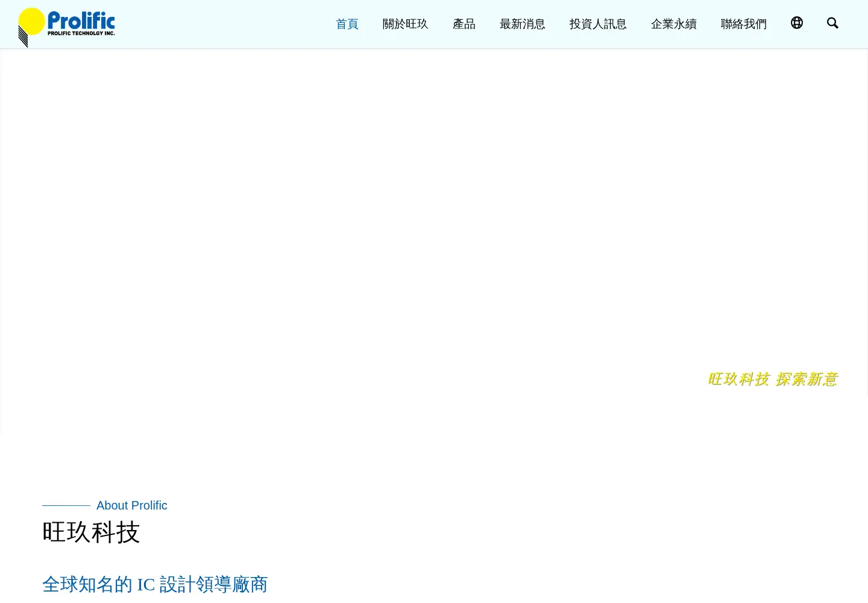Click the Prolific Technology logo
This screenshot has height=603, width=868.
[x=66, y=27]
